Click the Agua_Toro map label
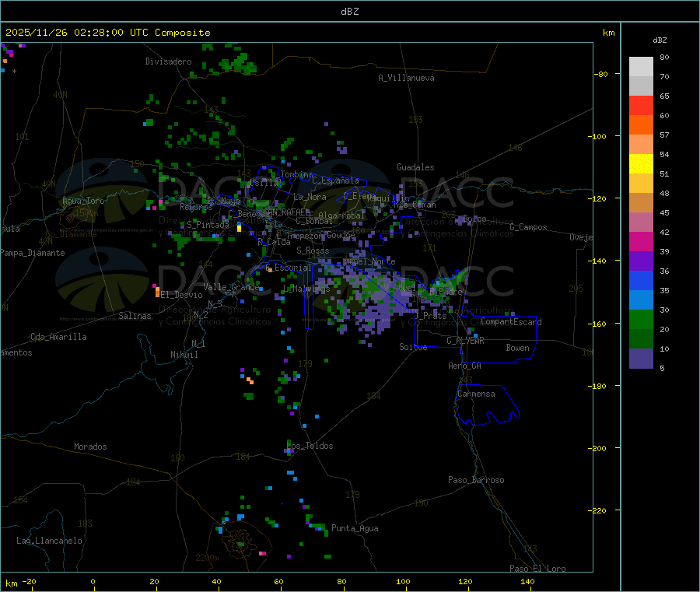This screenshot has height=592, width=700. (83, 201)
